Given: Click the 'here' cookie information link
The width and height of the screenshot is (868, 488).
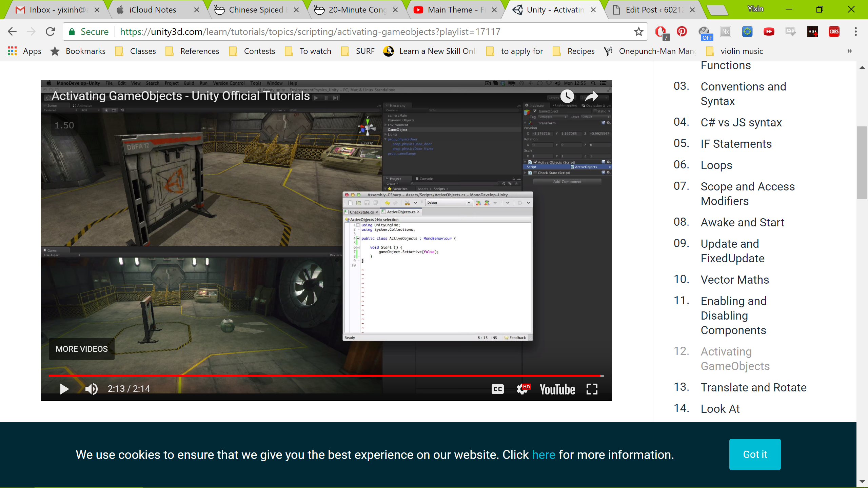Looking at the screenshot, I should 544,454.
